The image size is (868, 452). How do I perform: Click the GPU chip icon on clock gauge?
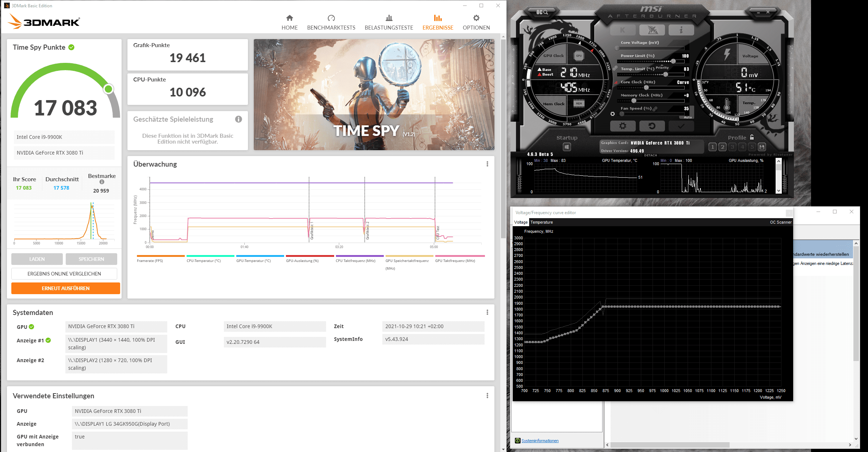tap(579, 56)
